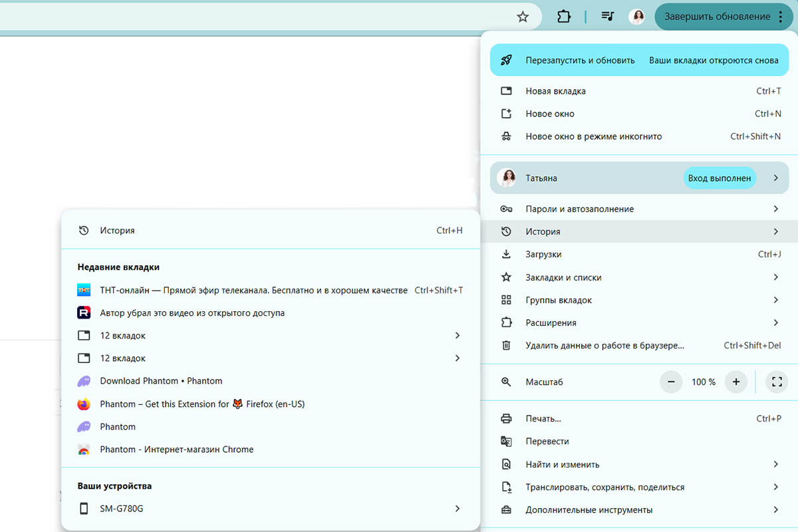The height and width of the screenshot is (532, 798).
Task: Click puzzle icon next to 'Расширения' in menu
Action: tap(506, 323)
